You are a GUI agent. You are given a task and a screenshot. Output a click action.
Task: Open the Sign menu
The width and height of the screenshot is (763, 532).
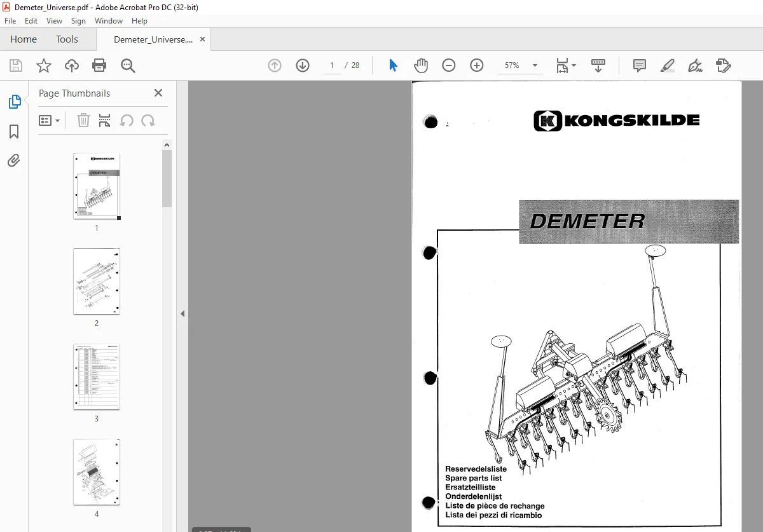pyautogui.click(x=79, y=21)
